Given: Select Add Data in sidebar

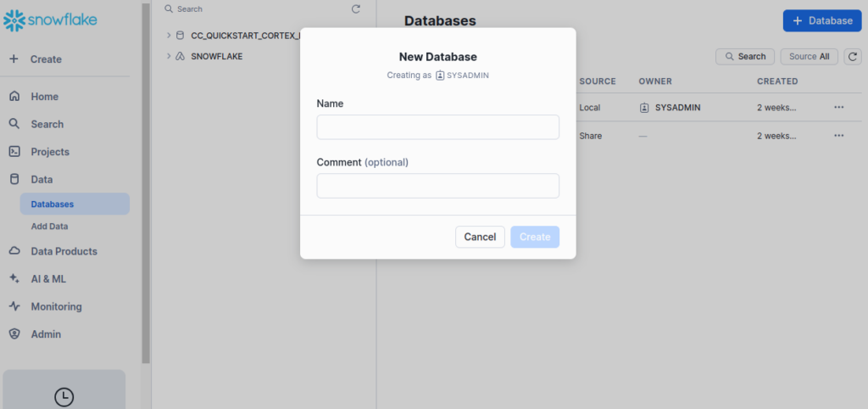Looking at the screenshot, I should tap(50, 227).
